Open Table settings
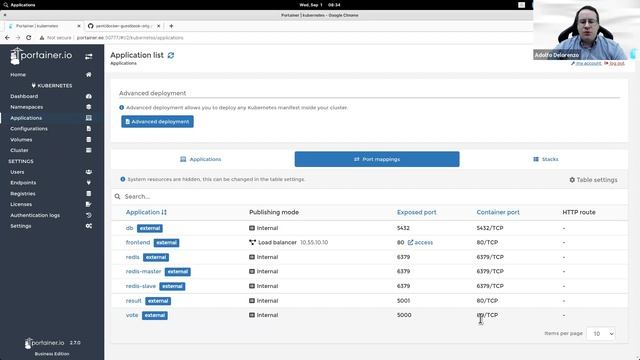The image size is (640, 360). coord(593,180)
